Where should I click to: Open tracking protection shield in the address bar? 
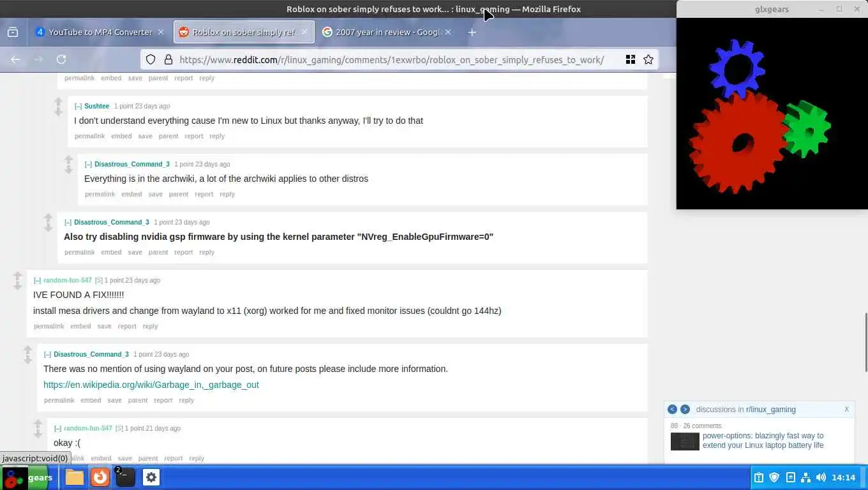[x=151, y=59]
